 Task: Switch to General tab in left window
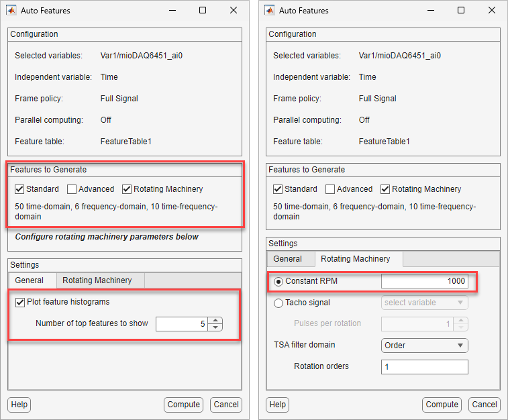(32, 280)
